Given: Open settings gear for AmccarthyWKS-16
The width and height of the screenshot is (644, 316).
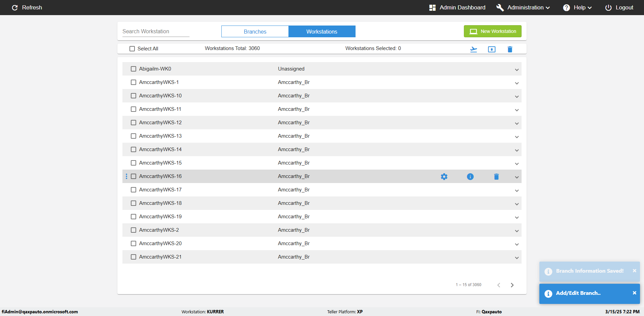Looking at the screenshot, I should click(x=444, y=176).
